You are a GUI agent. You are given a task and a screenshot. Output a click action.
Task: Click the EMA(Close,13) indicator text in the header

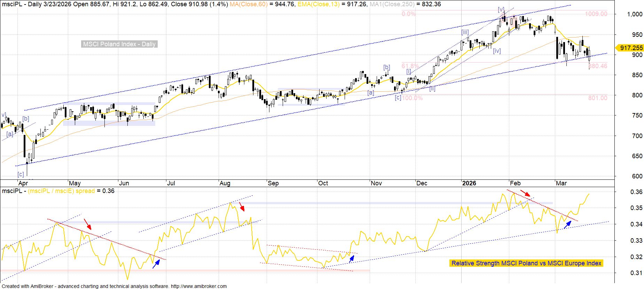coord(318,4)
